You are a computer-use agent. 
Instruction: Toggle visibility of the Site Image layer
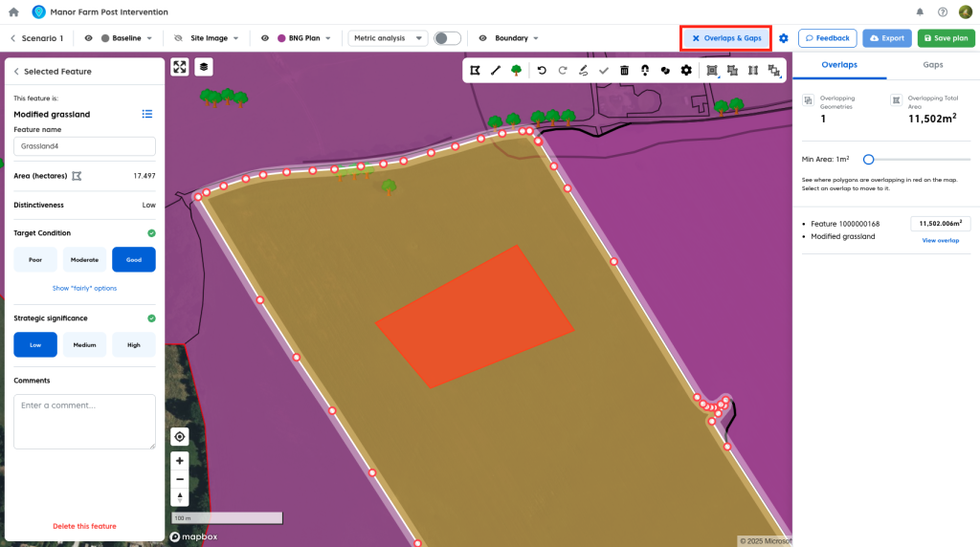tap(178, 38)
